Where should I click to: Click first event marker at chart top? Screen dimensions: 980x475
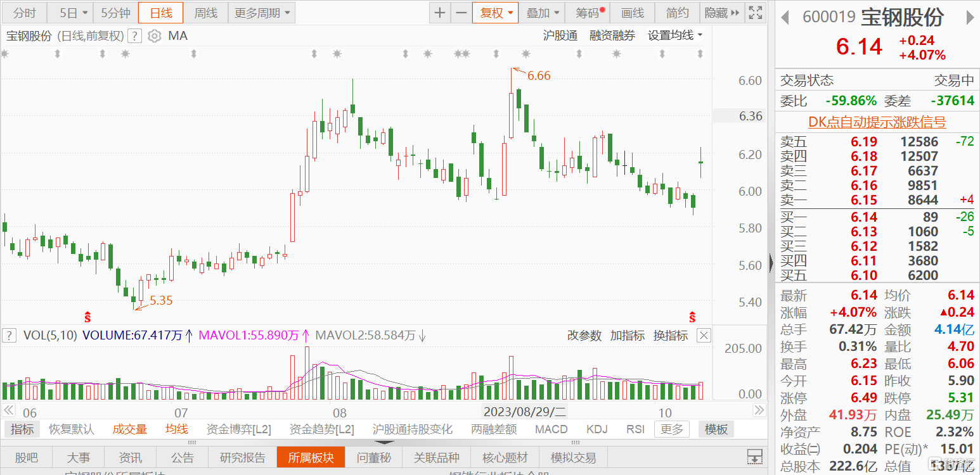coord(5,54)
